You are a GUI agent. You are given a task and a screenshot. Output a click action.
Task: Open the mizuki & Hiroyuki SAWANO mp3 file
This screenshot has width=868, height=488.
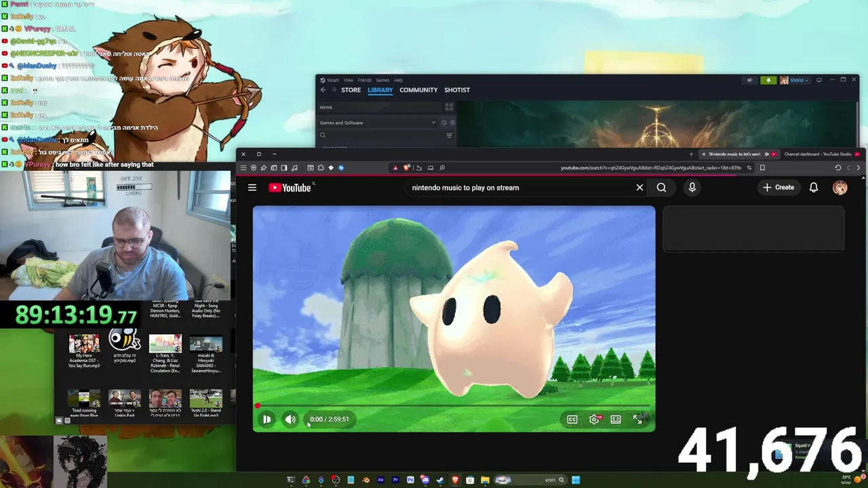206,353
